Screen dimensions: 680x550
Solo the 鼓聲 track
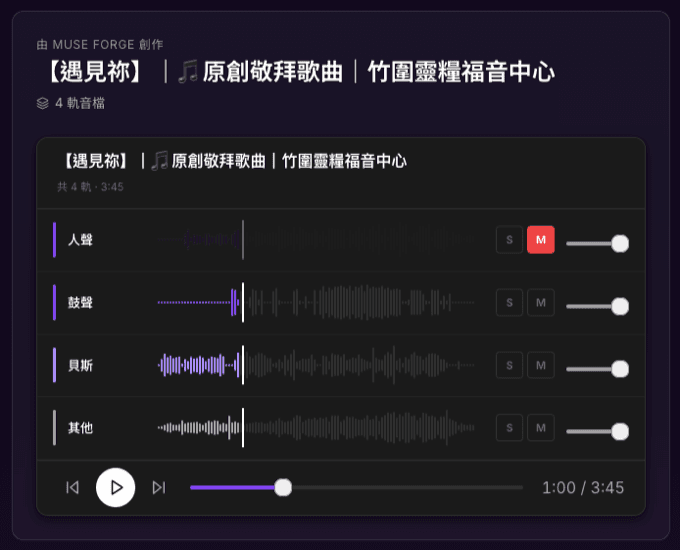(509, 302)
